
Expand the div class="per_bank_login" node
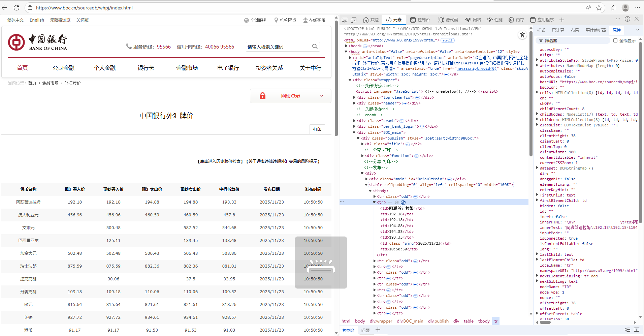coord(354,126)
